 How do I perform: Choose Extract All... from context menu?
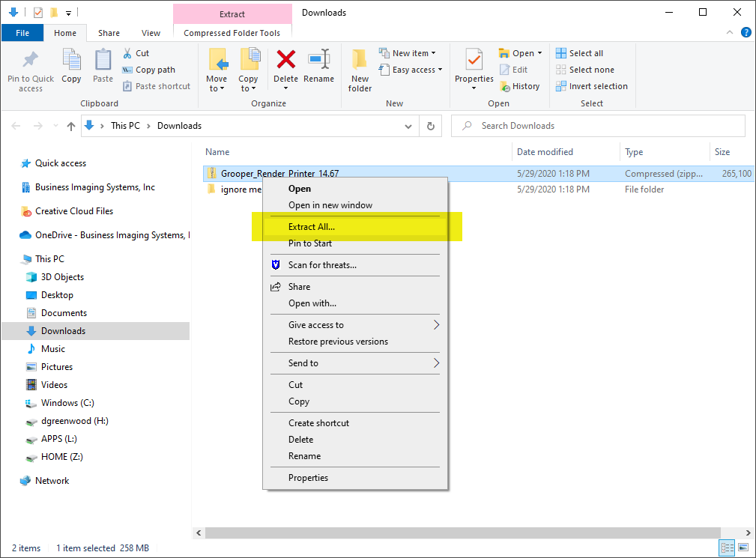pyautogui.click(x=355, y=226)
